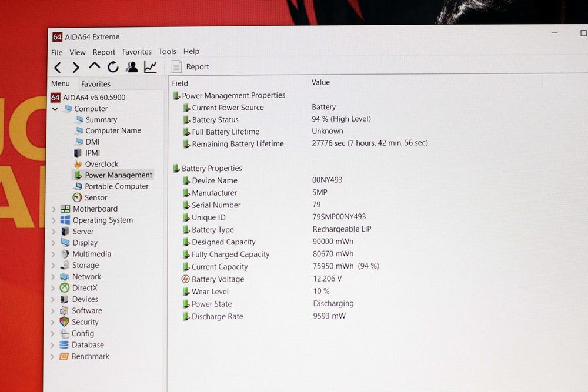This screenshot has width=588, height=392.
Task: Open the Sensor page
Action: [x=96, y=197]
